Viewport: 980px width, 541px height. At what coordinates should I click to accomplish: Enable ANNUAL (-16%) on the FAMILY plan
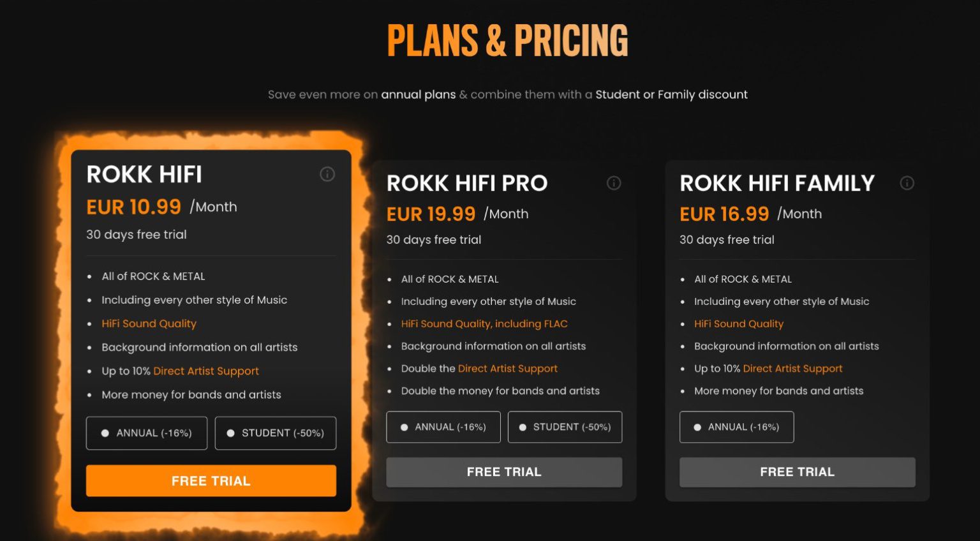pyautogui.click(x=736, y=427)
